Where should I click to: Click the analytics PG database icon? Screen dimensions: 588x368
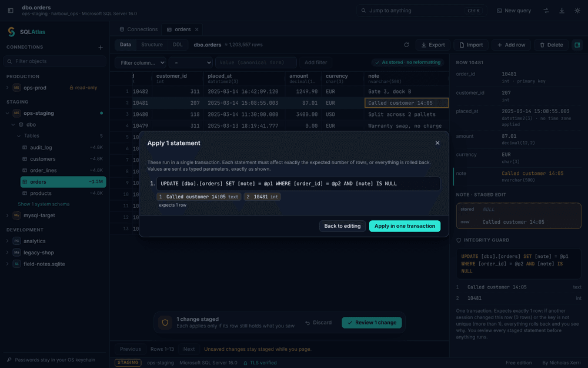point(16,241)
